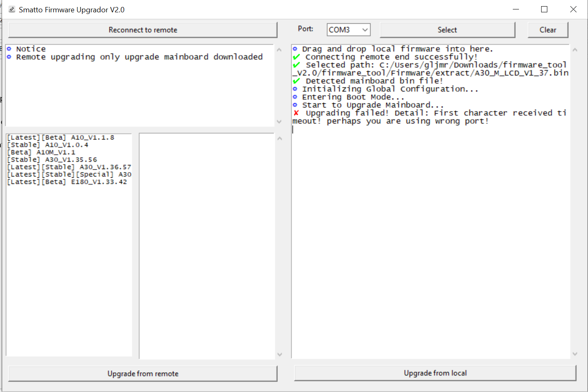Click the 'Selected path:' log line
The height and width of the screenshot is (392, 588).
pyautogui.click(x=431, y=69)
